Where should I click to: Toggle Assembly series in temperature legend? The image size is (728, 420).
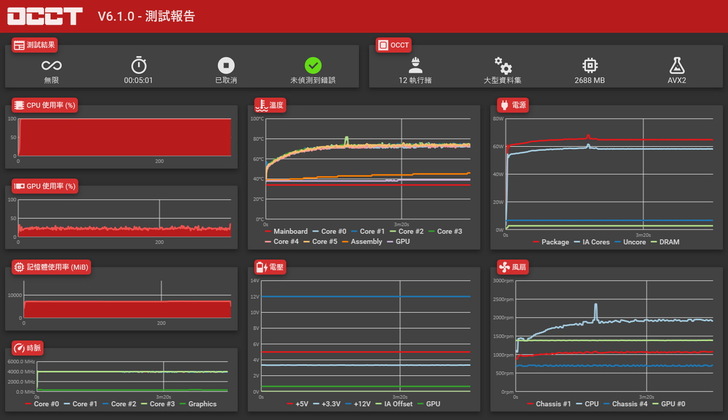click(362, 241)
